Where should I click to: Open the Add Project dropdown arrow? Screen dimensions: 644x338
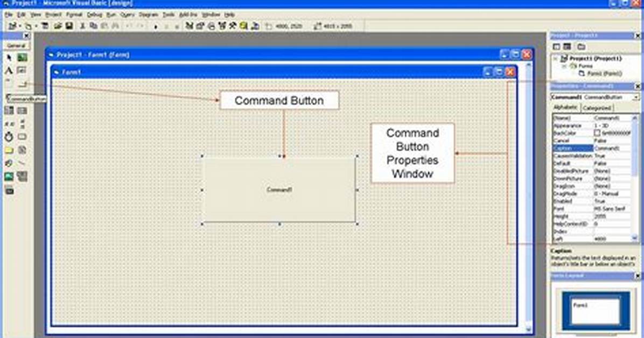[20, 26]
